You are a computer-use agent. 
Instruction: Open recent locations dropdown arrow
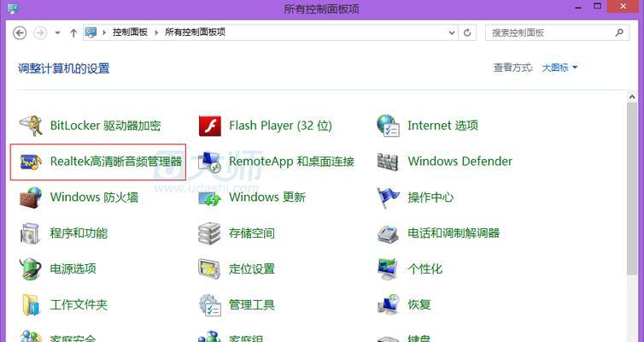coord(57,32)
